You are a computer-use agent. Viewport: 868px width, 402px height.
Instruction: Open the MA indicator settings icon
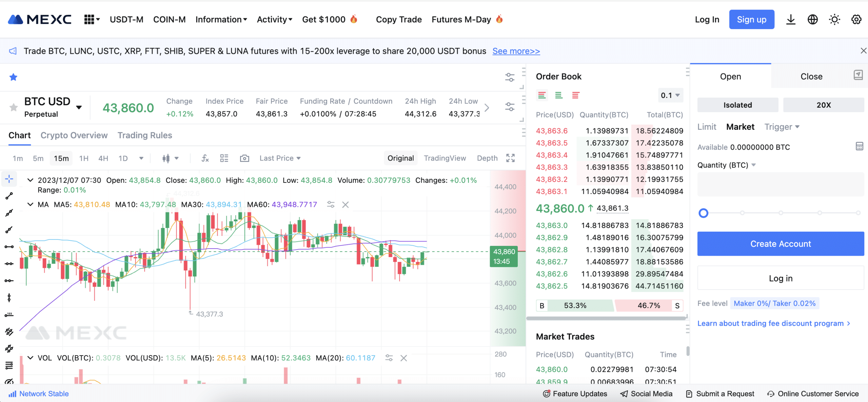tap(331, 205)
